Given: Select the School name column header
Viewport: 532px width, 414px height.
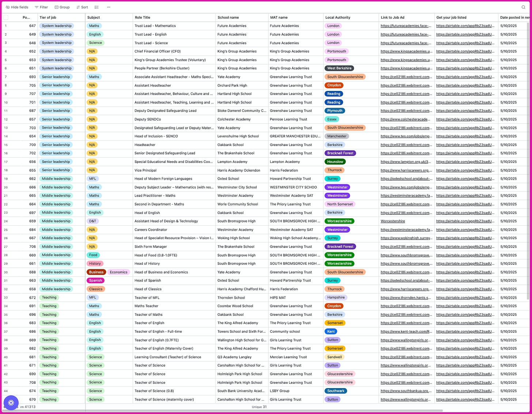Looking at the screenshot, I should click(x=242, y=17).
